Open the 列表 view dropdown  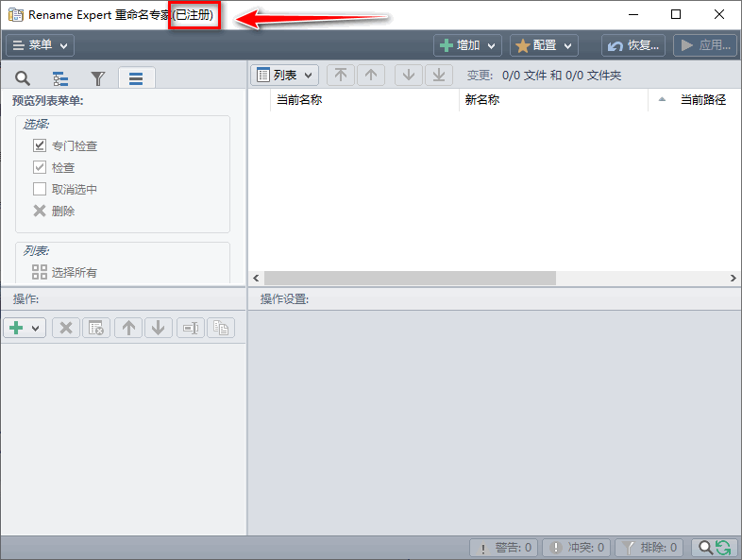[x=284, y=75]
